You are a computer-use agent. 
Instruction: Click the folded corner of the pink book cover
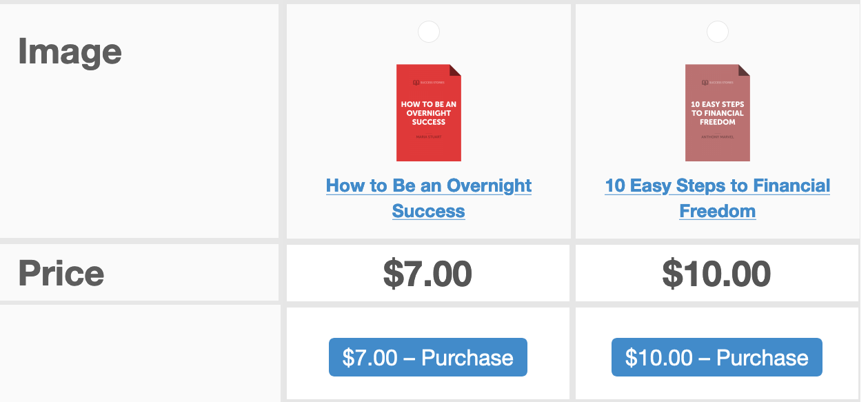[x=744, y=70]
